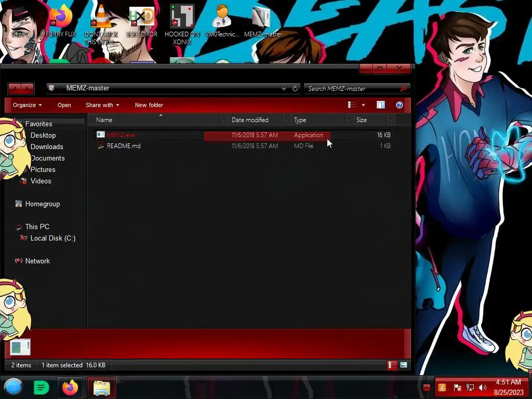Go forward with Explorer forward arrow
532x399 pixels.
coord(28,88)
